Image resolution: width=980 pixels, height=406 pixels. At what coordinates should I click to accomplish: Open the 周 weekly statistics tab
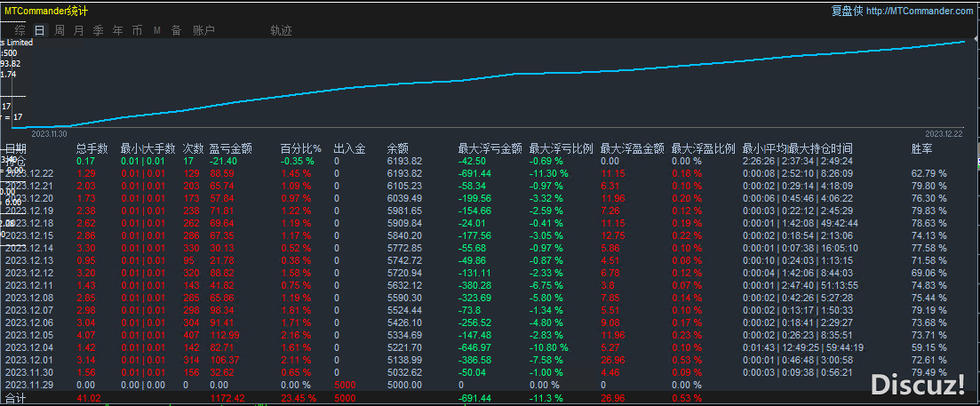pyautogui.click(x=60, y=30)
